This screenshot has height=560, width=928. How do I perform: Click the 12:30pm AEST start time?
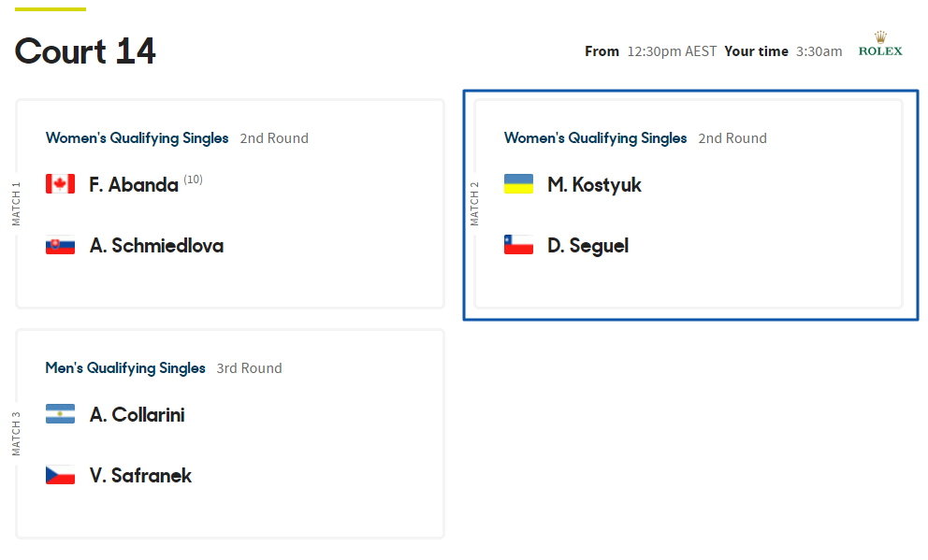(x=672, y=51)
